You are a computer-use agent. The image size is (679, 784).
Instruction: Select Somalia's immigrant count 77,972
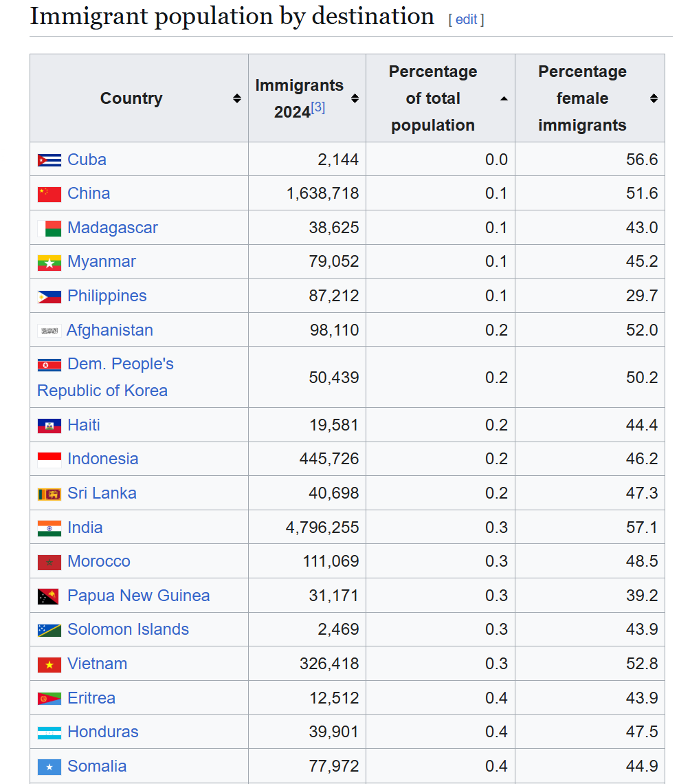334,766
